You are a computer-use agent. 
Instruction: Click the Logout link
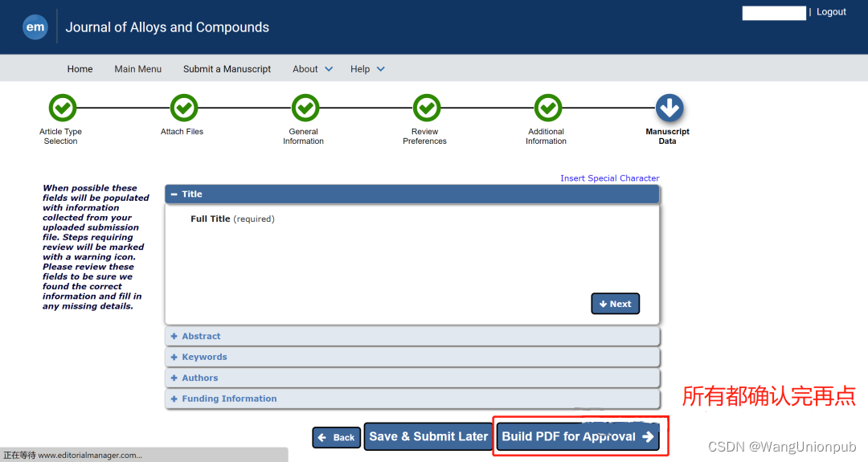831,11
